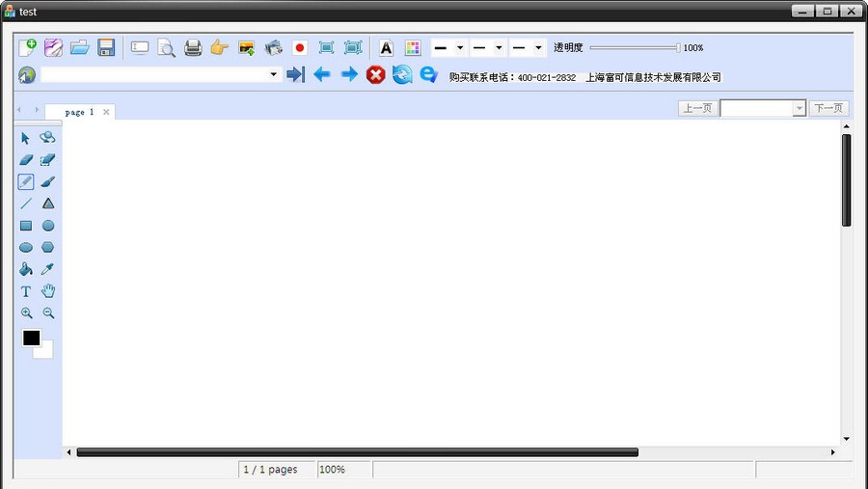The height and width of the screenshot is (489, 868).
Task: Switch to the page 1 tab
Action: pos(80,112)
